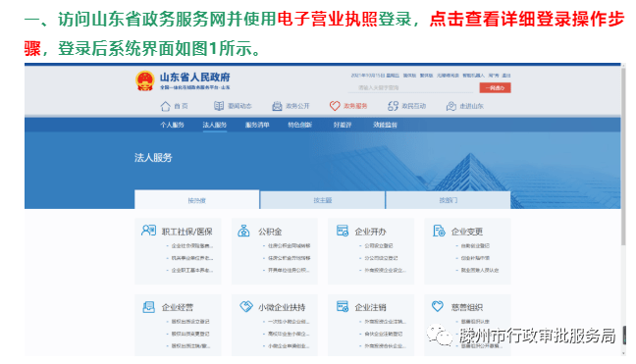
Task: Open the 政务公开 printer icon
Action: (x=277, y=106)
